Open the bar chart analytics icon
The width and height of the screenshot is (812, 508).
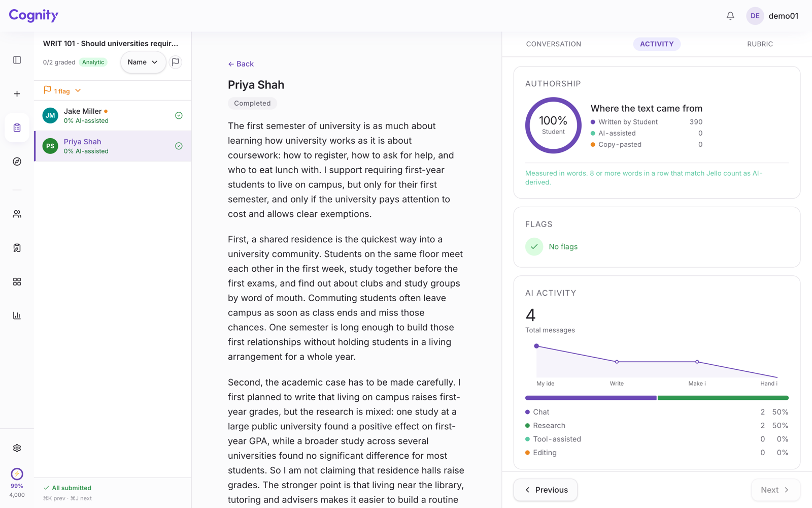coord(17,315)
